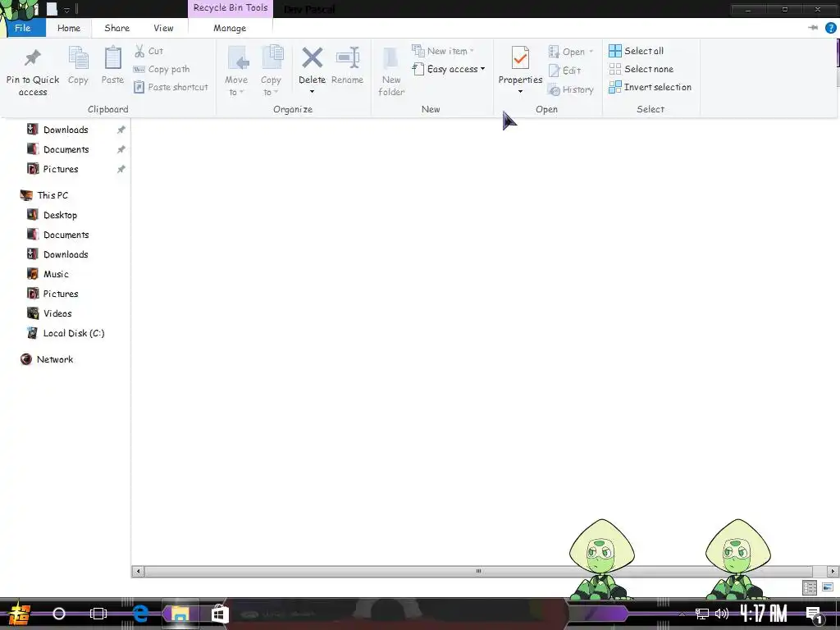Switch to the Share ribbon tab
This screenshot has height=630, width=840.
116,28
